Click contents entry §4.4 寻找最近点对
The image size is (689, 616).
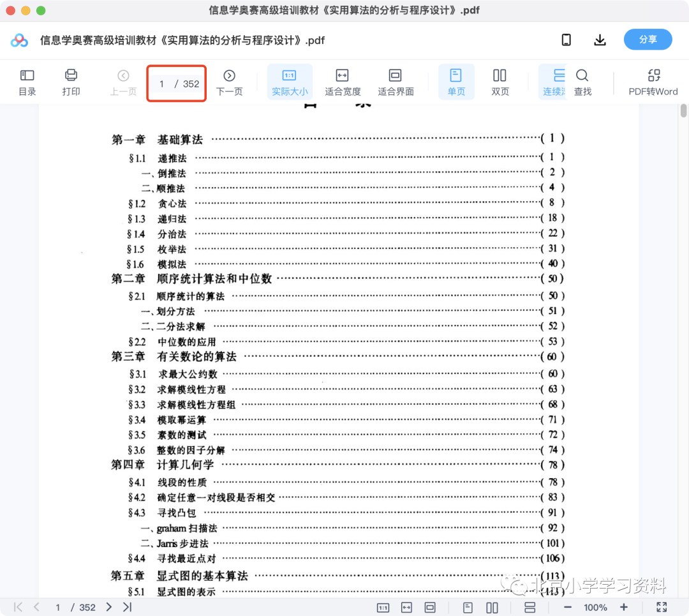tap(346, 559)
